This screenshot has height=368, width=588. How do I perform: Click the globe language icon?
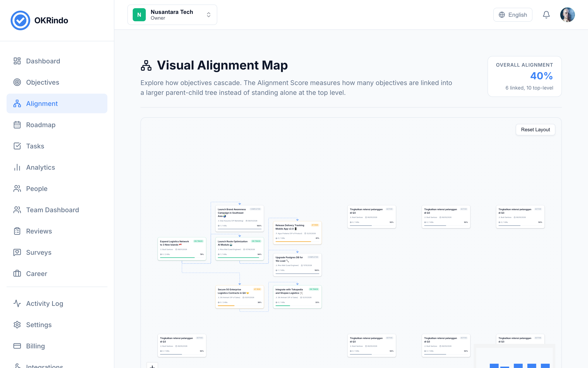502,15
